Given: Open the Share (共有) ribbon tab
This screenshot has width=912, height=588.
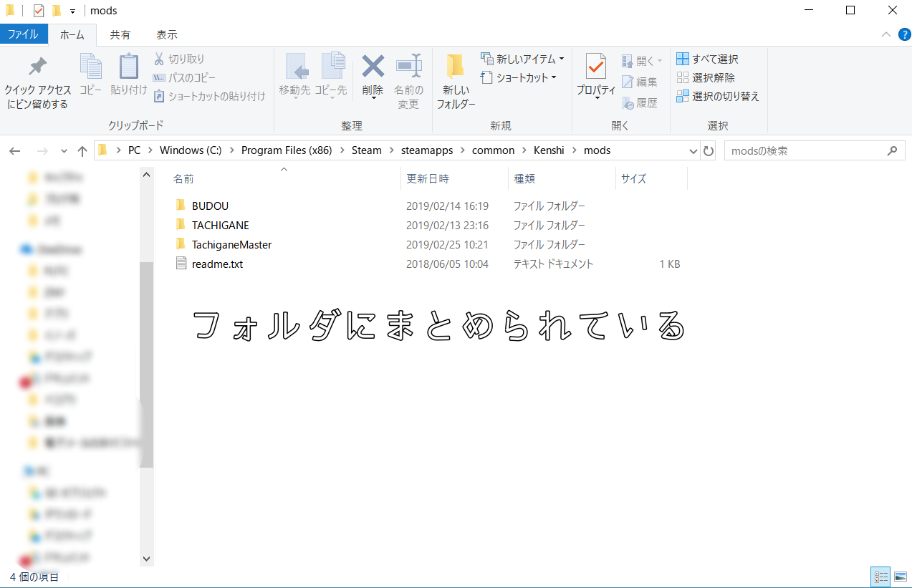Looking at the screenshot, I should coord(120,34).
